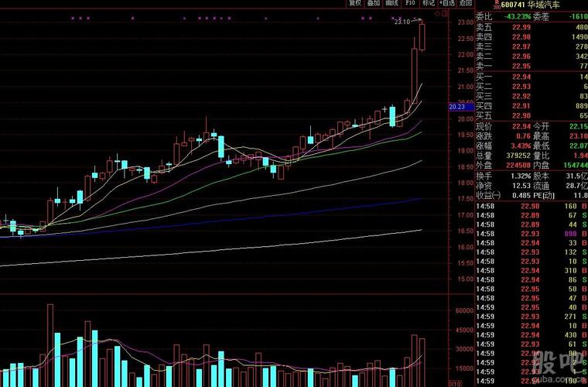Click the small square icon above price axis
Viewport: 588px width, 387px height.
[x=445, y=14]
